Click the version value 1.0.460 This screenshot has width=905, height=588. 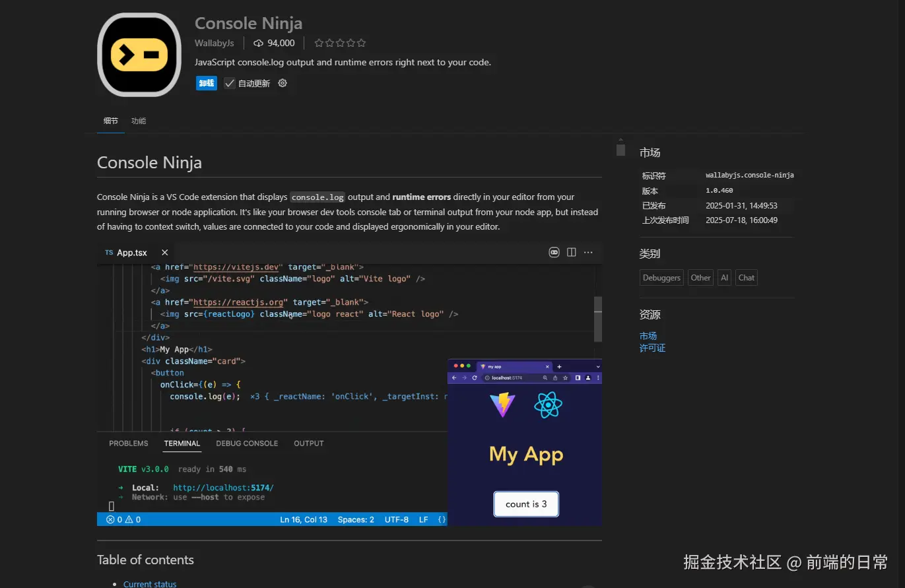[720, 191]
